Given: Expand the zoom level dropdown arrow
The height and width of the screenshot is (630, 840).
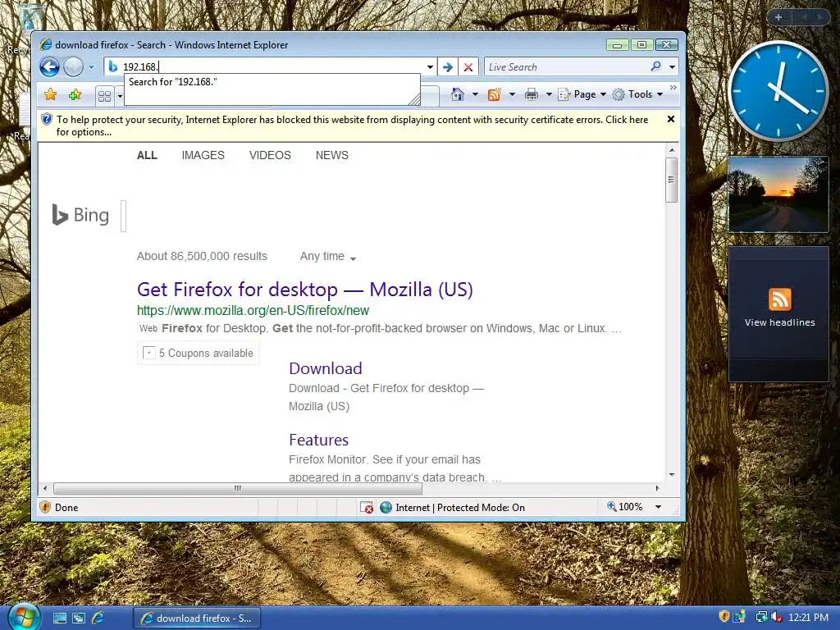Looking at the screenshot, I should pos(658,507).
